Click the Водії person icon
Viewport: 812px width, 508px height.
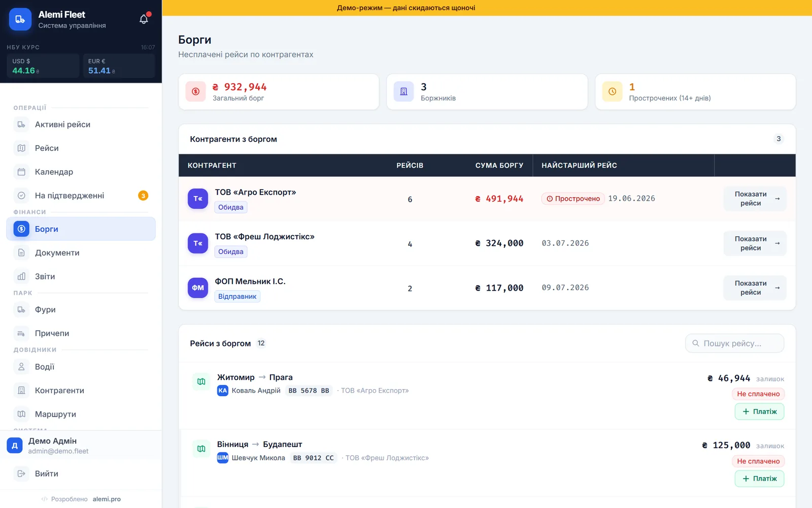tap(21, 367)
